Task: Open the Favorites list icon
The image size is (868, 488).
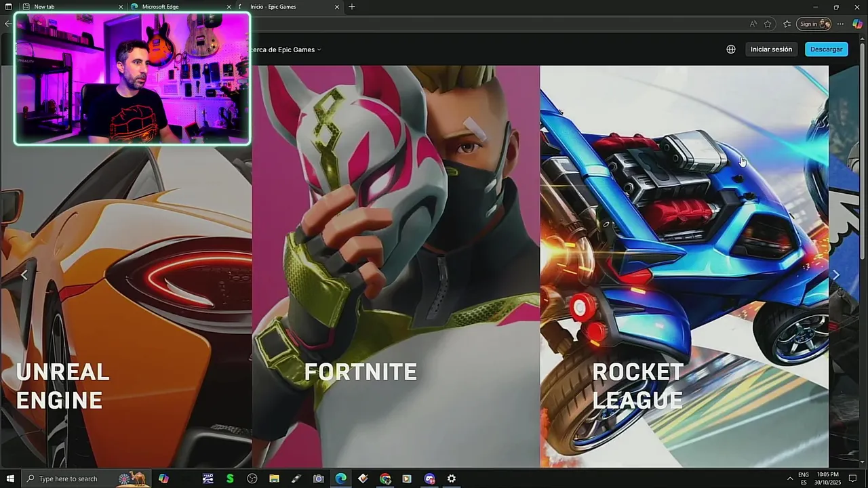Action: pos(787,24)
